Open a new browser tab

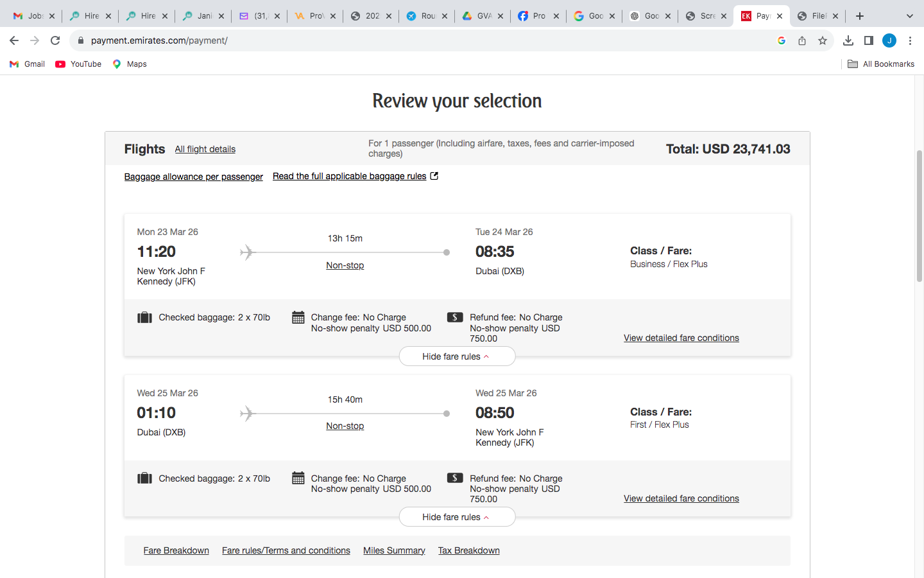(860, 16)
